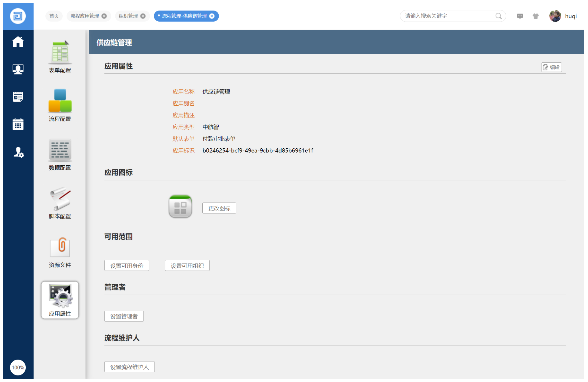Viewport: 588px width, 382px height.
Task: Click the search magnifier icon
Action: [498, 16]
